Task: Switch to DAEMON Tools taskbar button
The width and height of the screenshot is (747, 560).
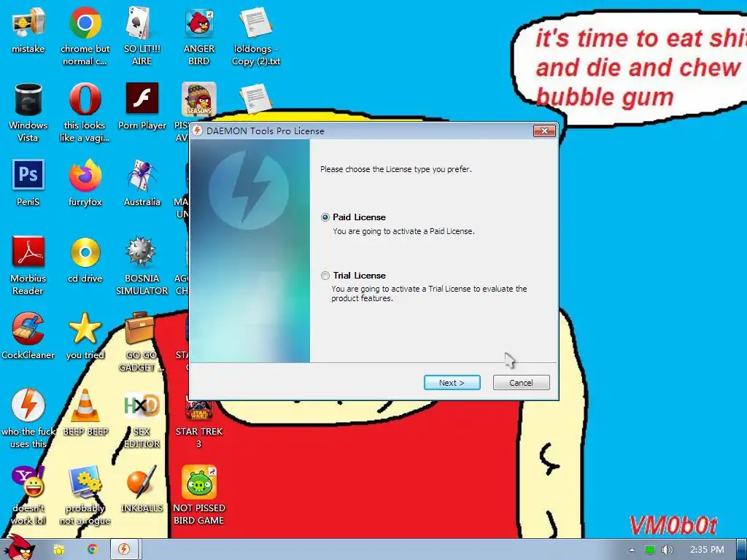Action: (124, 550)
